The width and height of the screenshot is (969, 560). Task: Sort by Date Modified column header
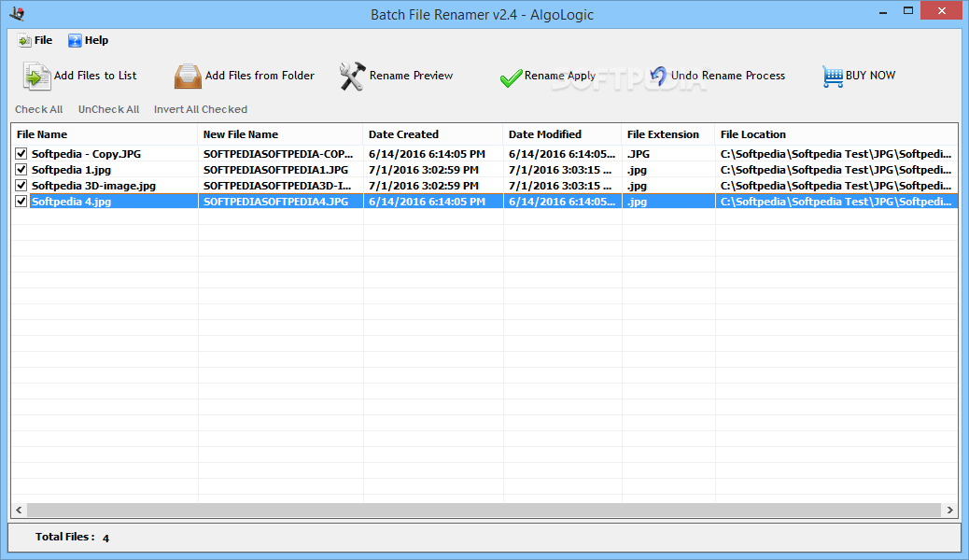[x=562, y=134]
